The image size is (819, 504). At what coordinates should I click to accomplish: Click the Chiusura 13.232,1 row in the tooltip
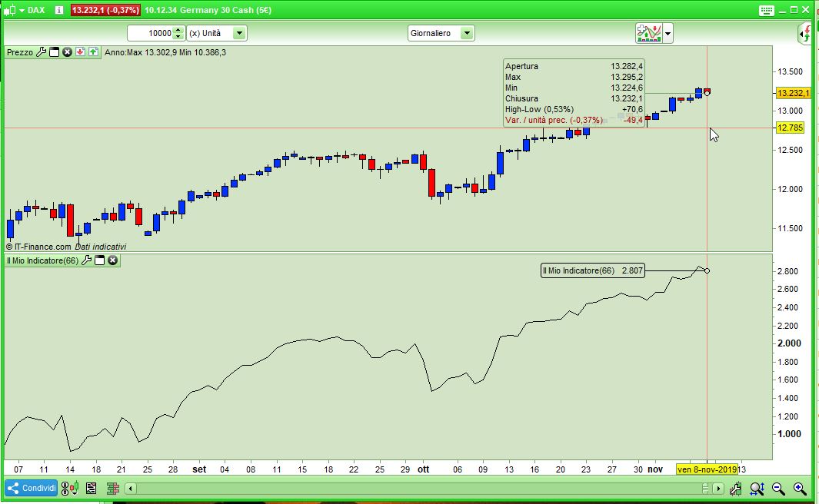point(574,98)
